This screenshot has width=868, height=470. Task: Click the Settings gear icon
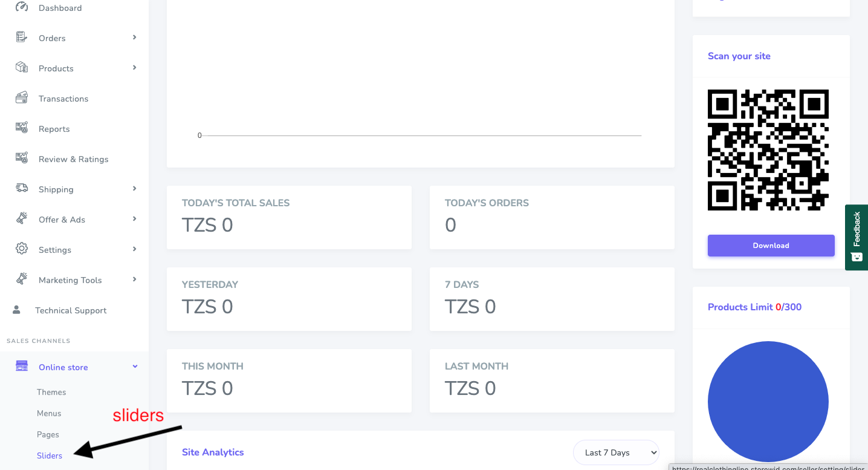click(x=22, y=249)
